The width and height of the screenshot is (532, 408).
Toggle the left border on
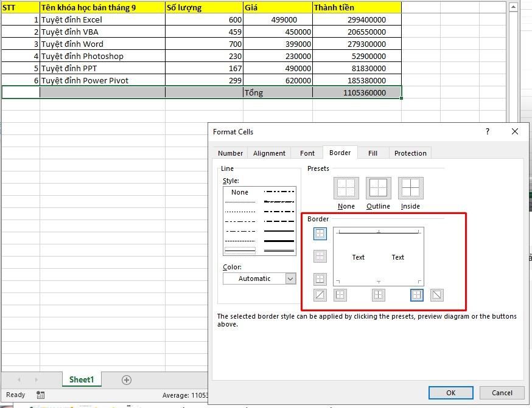[340, 295]
